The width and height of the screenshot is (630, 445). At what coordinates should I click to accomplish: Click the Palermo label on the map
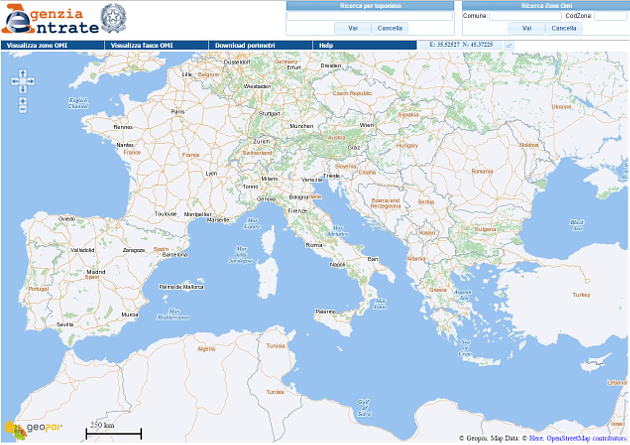click(325, 312)
